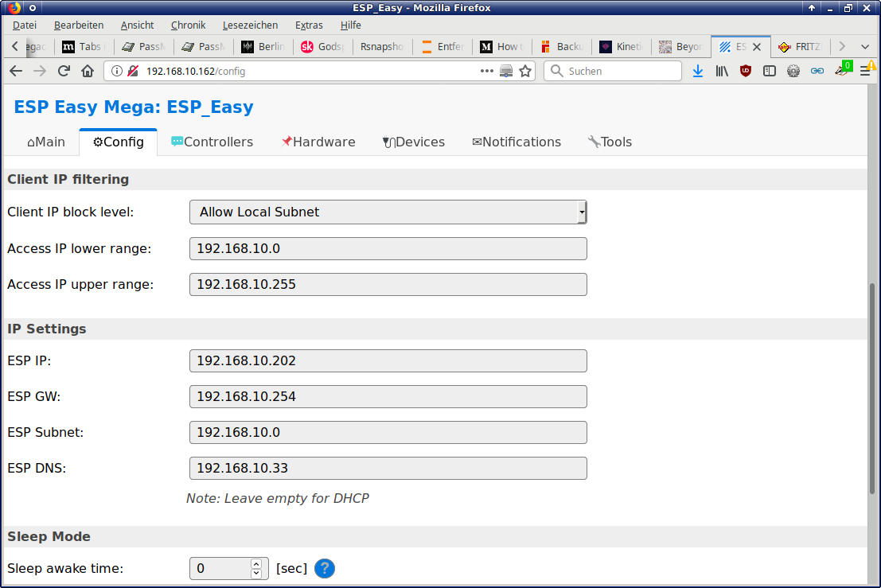Open the tab overflow list chevron

pos(864,46)
